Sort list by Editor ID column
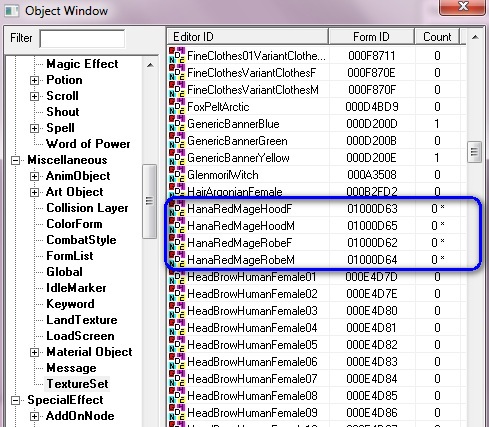The height and width of the screenshot is (427, 489). click(248, 36)
